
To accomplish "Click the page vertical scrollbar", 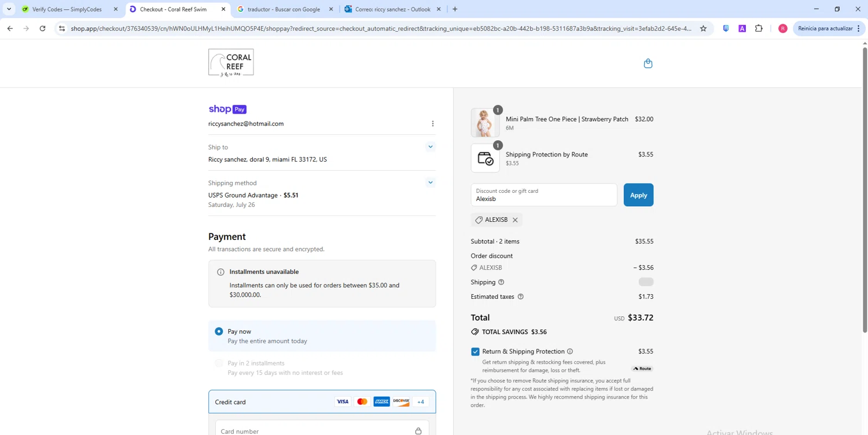I will (865, 191).
